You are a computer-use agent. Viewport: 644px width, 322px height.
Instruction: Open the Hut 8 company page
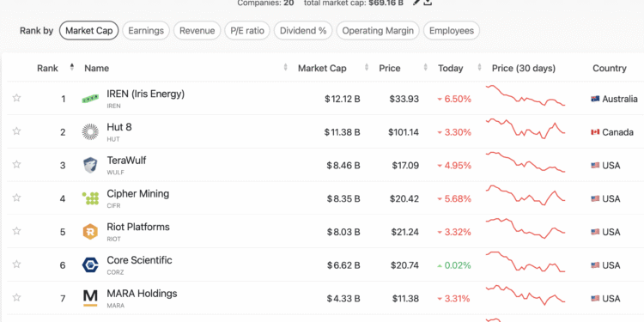pos(119,127)
